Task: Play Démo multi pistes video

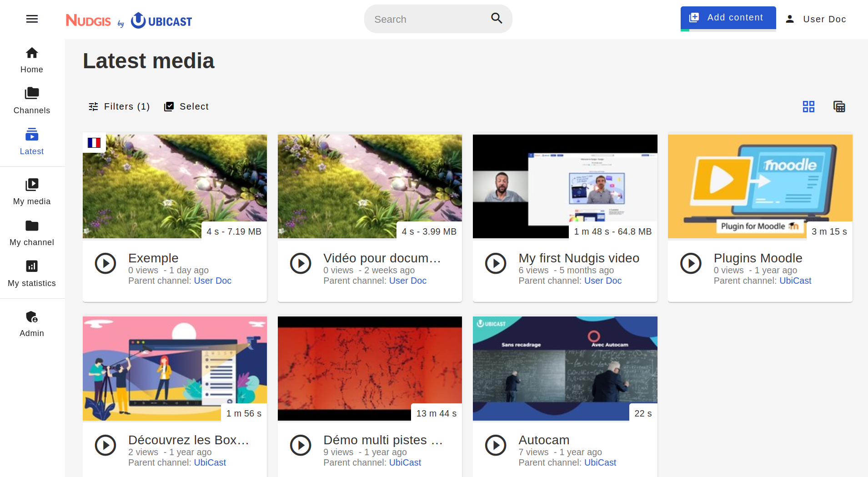Action: click(x=301, y=445)
